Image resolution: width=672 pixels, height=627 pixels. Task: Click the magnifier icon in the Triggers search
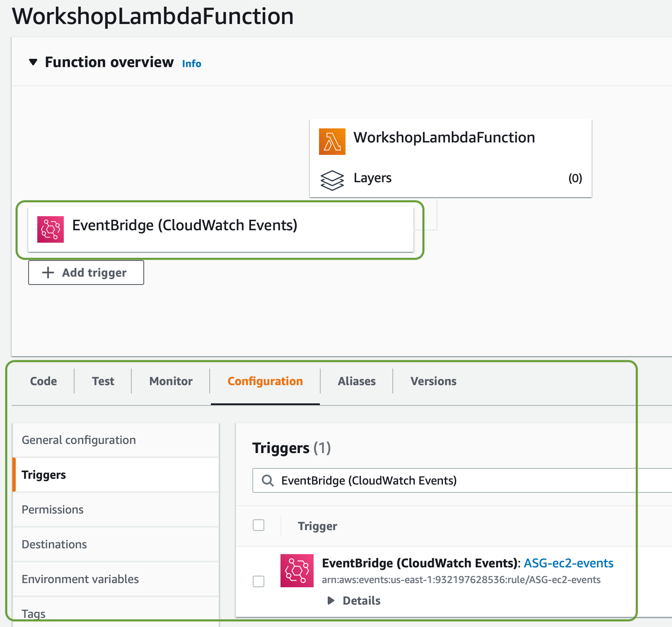tap(268, 480)
